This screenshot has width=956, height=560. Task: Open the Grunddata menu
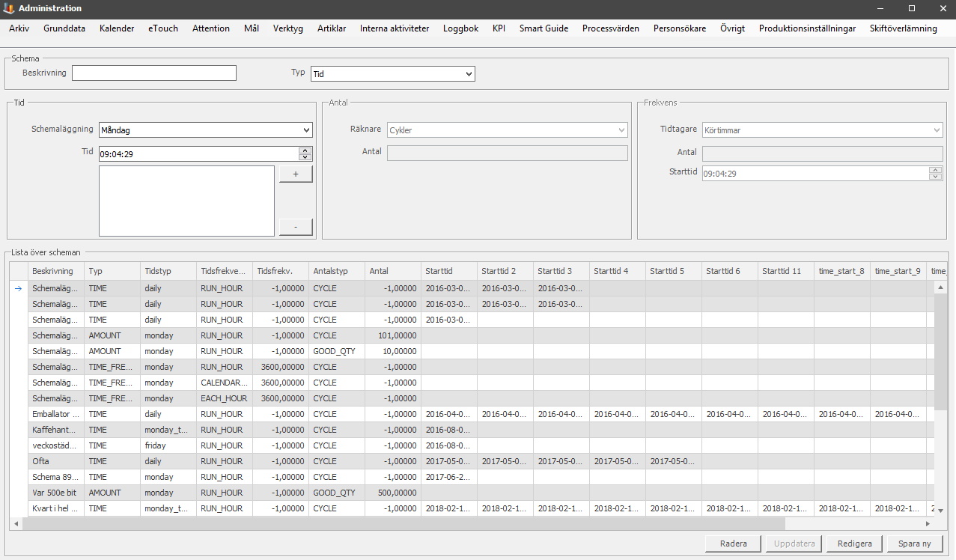click(x=64, y=28)
